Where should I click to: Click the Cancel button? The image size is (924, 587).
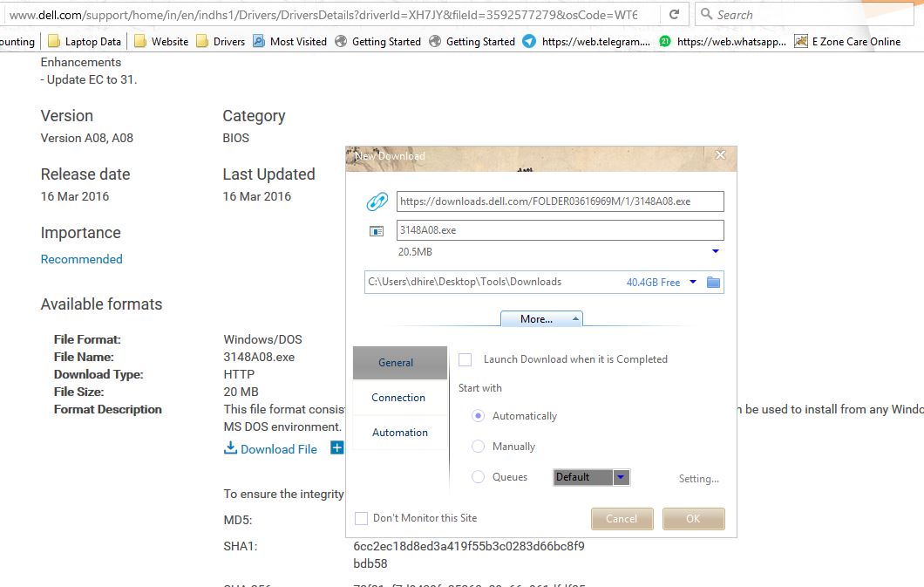(x=622, y=519)
